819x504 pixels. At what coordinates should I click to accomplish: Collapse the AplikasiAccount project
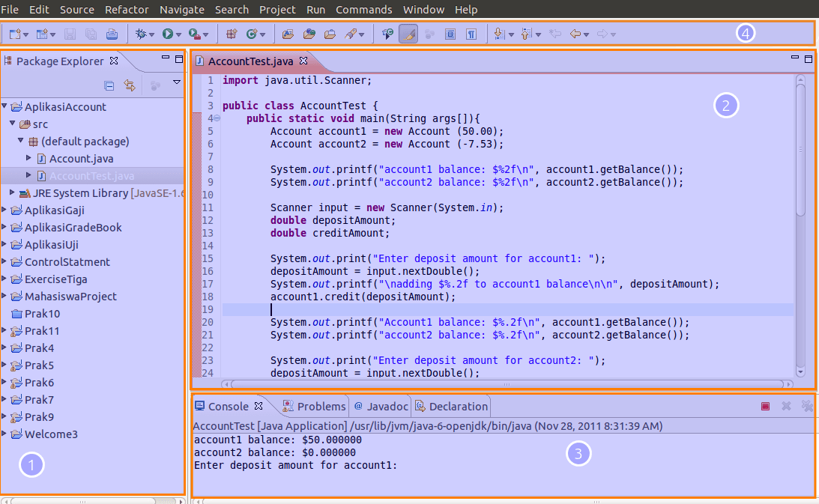coord(4,106)
